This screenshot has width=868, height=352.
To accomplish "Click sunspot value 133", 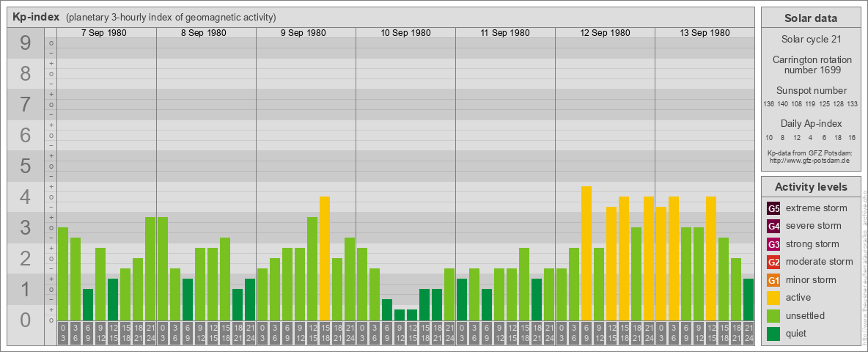I will (853, 104).
